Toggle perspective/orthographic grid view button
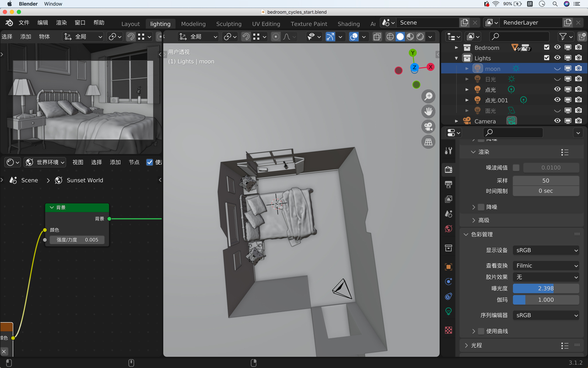588x368 pixels. point(428,142)
